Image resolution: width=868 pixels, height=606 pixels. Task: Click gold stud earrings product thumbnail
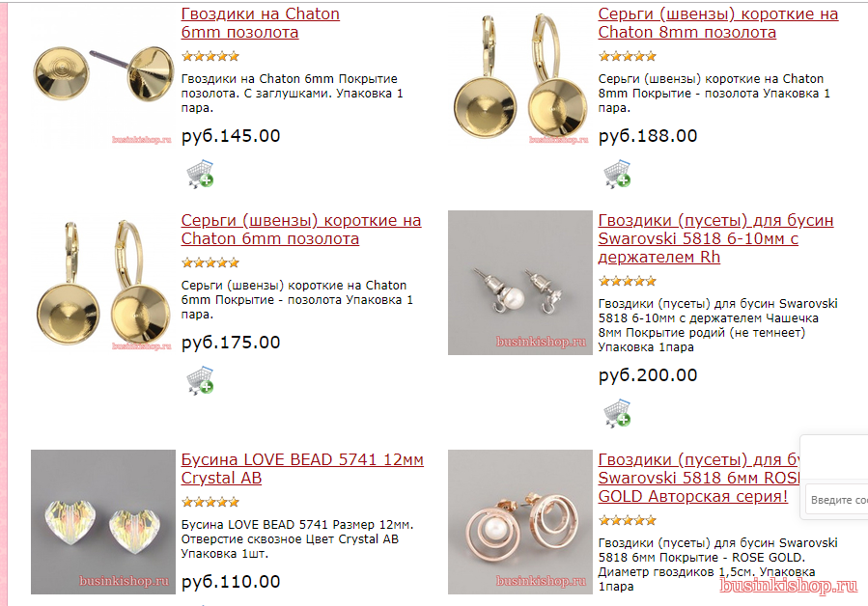click(103, 76)
